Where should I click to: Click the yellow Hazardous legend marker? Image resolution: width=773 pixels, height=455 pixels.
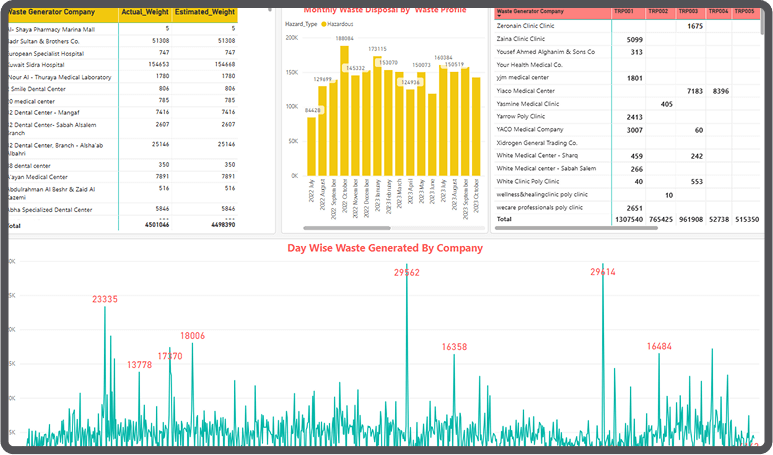[x=324, y=22]
